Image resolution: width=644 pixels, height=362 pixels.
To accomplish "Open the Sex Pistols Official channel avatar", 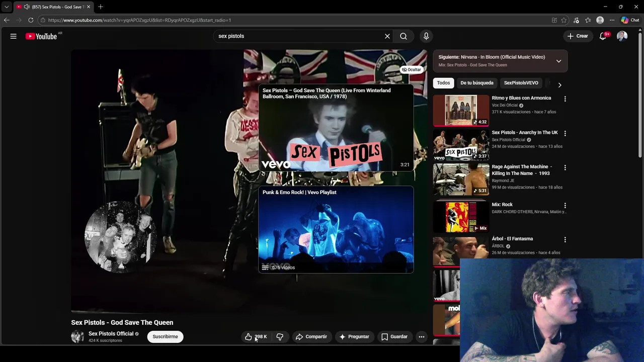I will coord(77,337).
